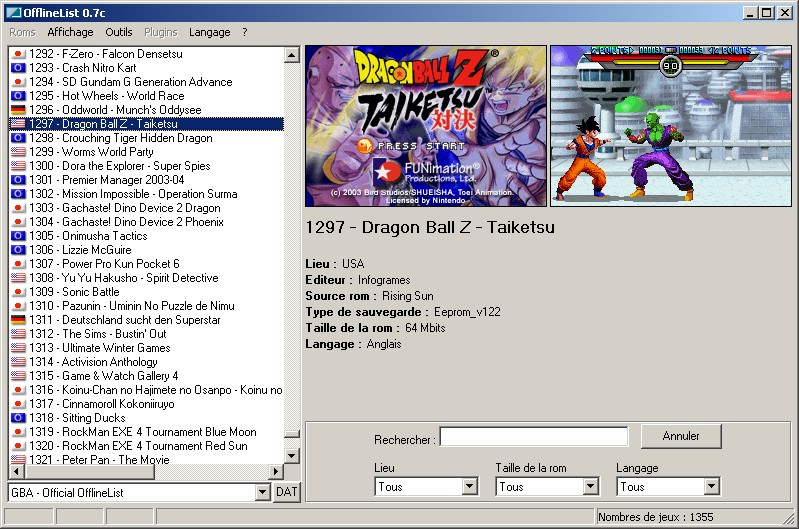Click the USA flag icon beside Game & Watch Gallery 4
The image size is (799, 529).
pyautogui.click(x=18, y=376)
